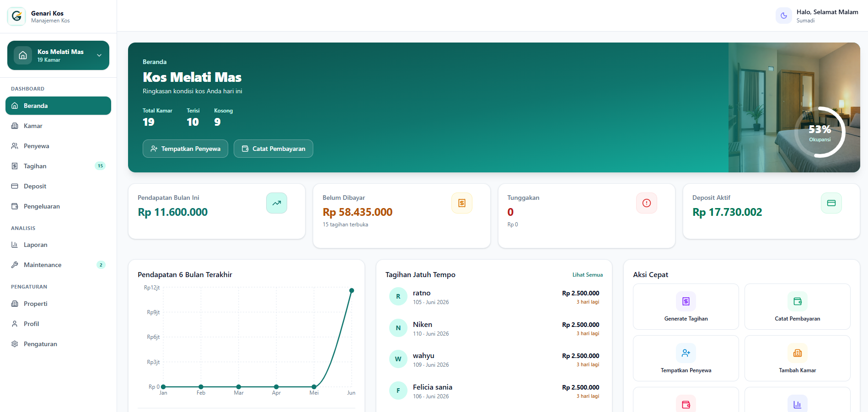
Task: Click the Total Kamar 19 statistic
Action: (x=157, y=118)
